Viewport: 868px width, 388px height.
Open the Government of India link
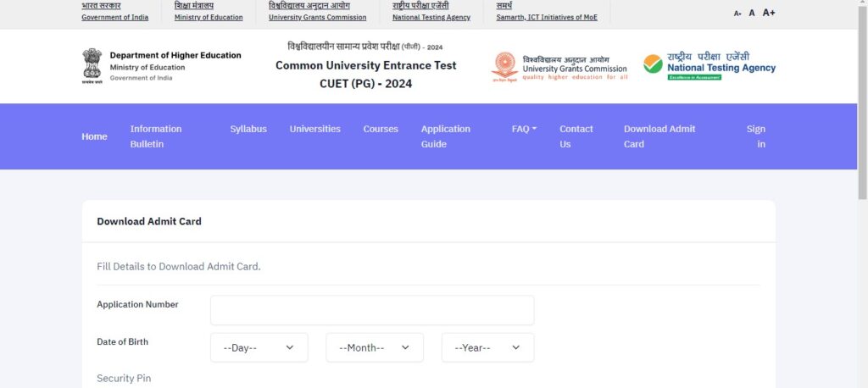click(114, 17)
